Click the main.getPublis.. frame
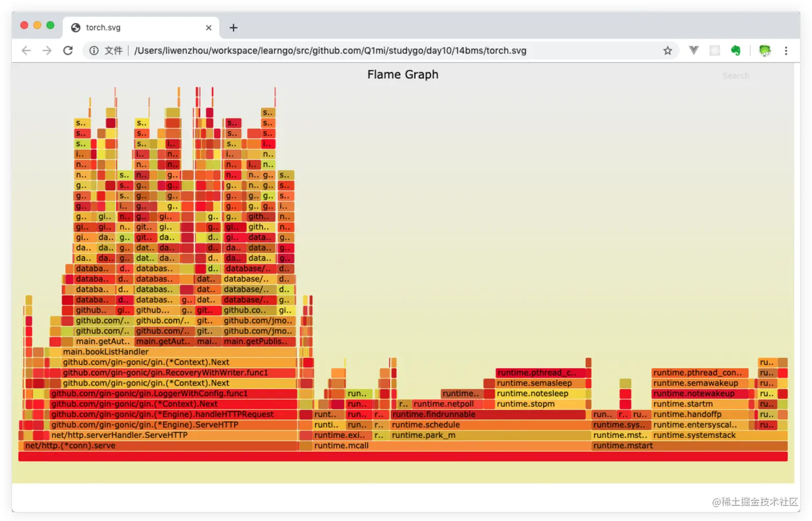The image size is (812, 521). point(259,341)
